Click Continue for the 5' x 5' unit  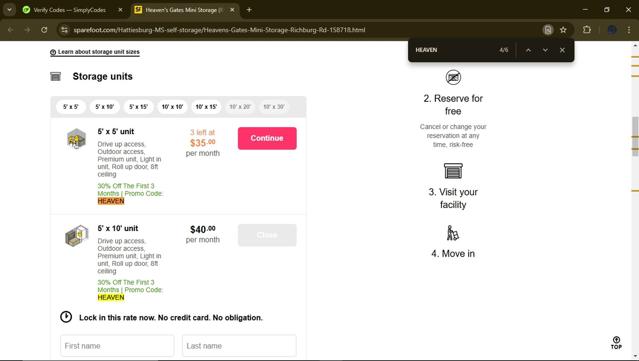(267, 138)
